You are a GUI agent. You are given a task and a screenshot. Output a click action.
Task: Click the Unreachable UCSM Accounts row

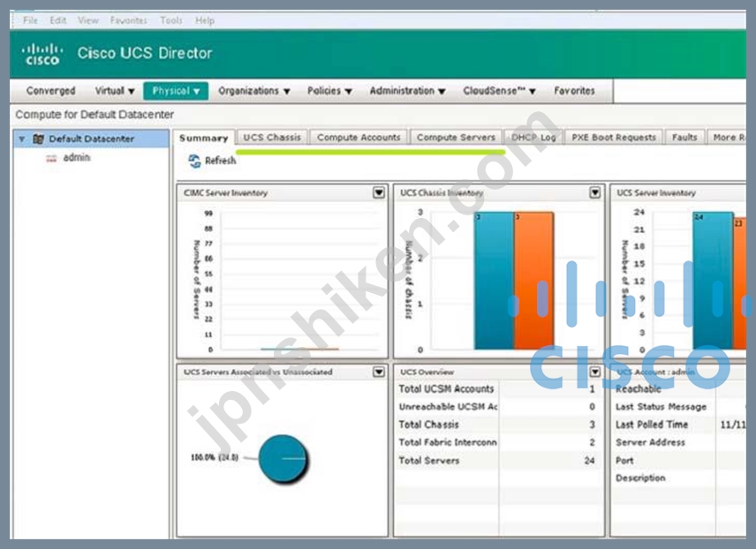497,407
